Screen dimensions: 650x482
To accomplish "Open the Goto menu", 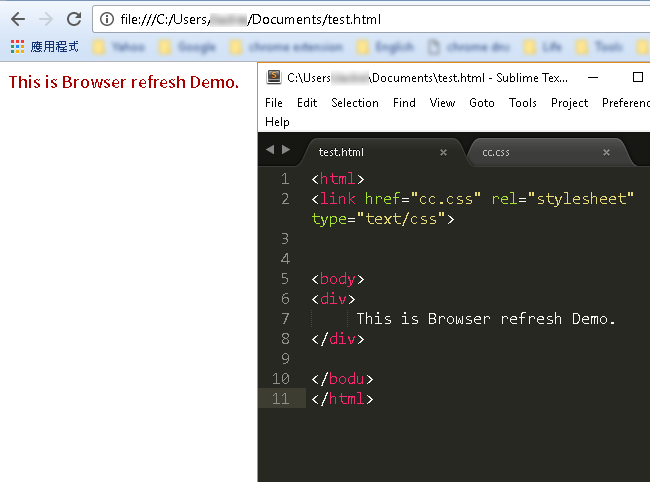I will (x=482, y=103).
